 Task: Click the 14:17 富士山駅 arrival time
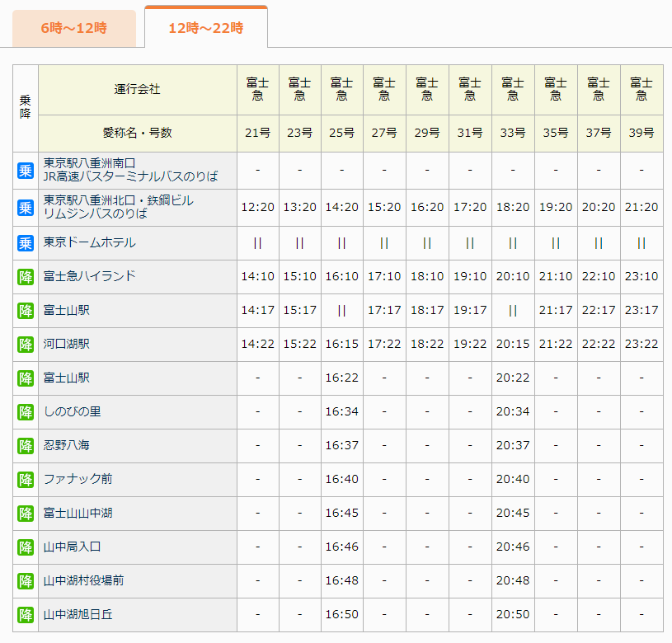coord(257,310)
